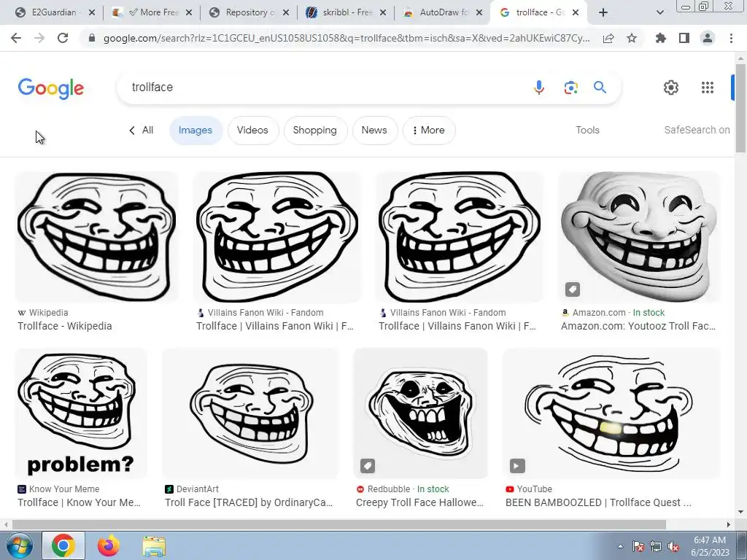Open the Windows Start button
The image size is (747, 560).
point(19,545)
